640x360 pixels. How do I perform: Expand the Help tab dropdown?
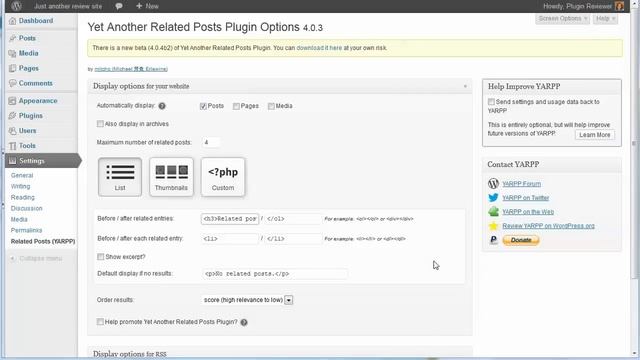point(605,19)
